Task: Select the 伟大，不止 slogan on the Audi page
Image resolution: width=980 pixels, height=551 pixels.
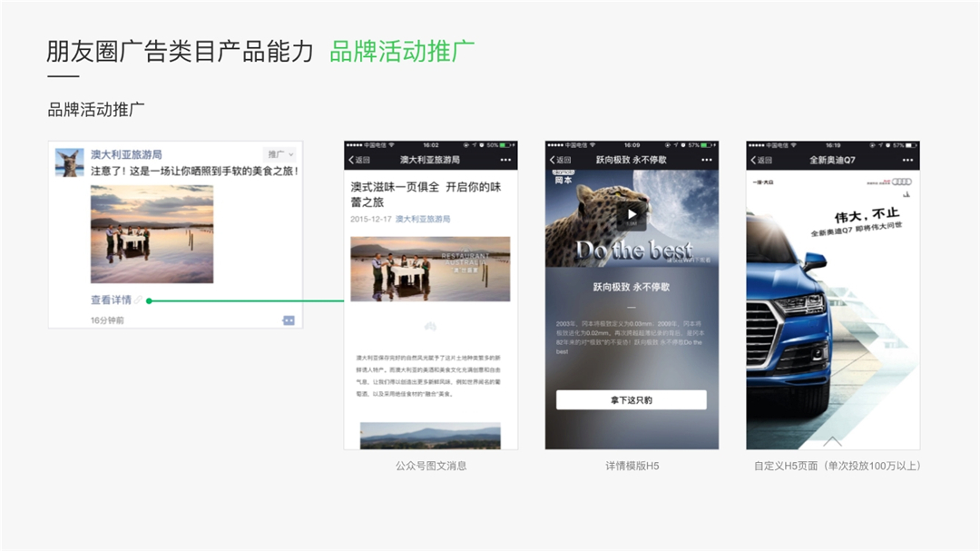Action: pos(867,215)
